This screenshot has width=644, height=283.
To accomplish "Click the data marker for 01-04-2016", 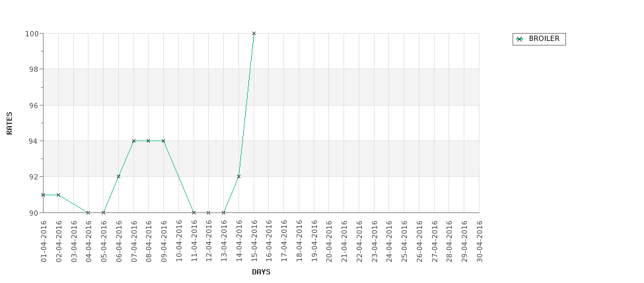I will (x=43, y=195).
